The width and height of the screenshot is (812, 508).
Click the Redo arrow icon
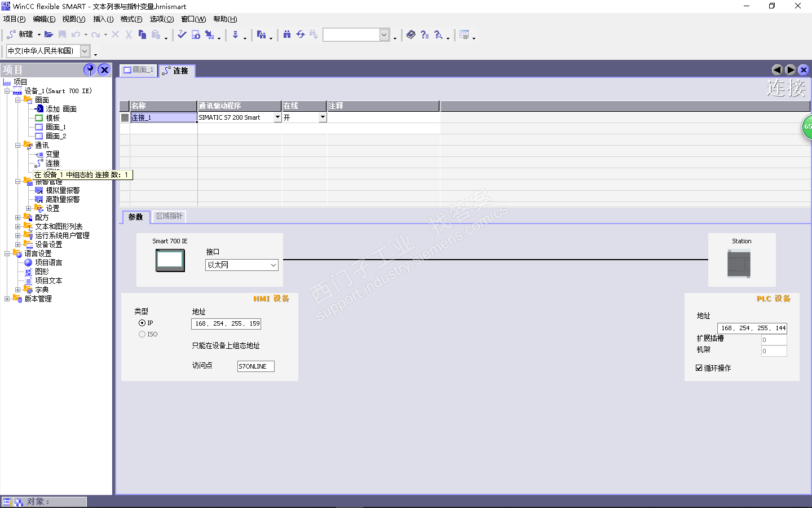click(x=96, y=34)
